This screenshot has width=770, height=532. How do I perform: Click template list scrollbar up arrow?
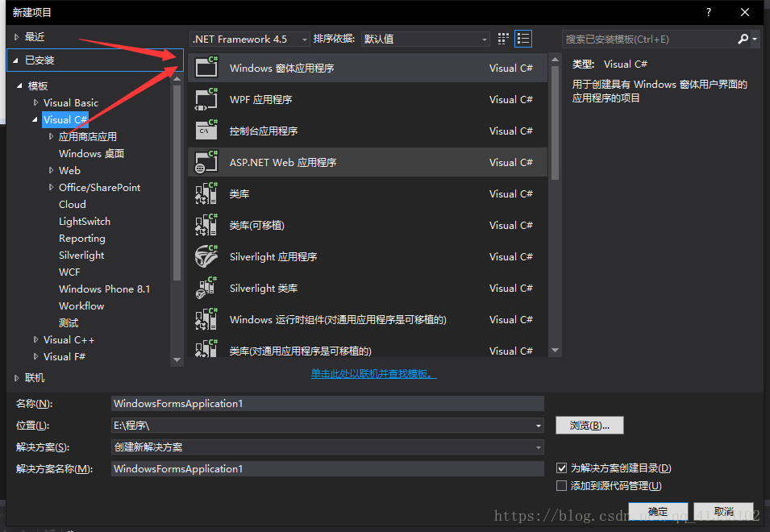(555, 60)
